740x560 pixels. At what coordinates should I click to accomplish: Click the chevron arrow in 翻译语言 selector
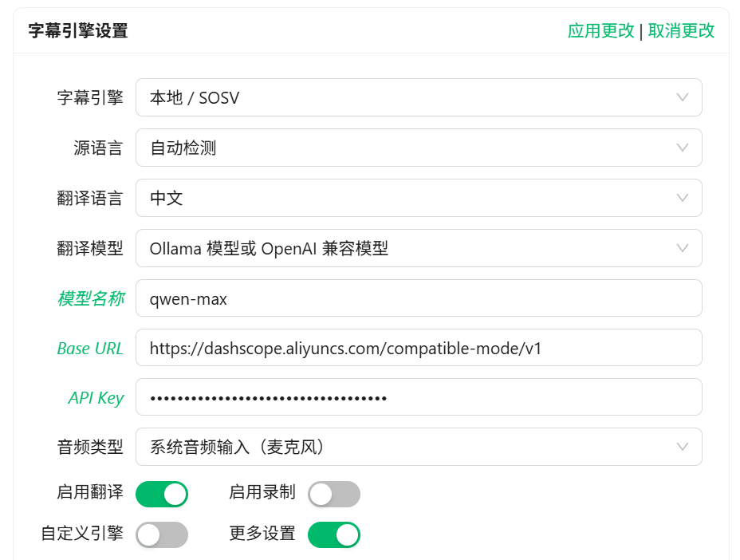[683, 198]
